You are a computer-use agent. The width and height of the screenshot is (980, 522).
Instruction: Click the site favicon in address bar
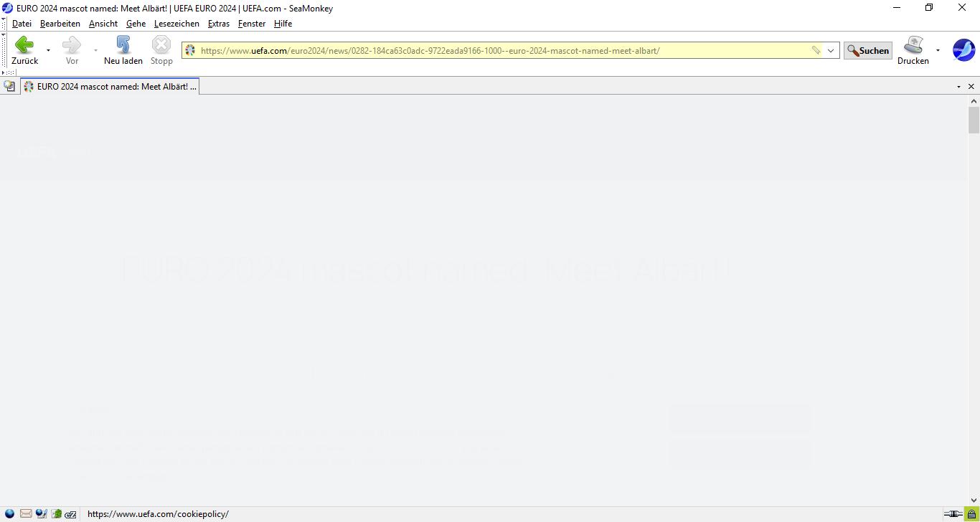pos(190,50)
